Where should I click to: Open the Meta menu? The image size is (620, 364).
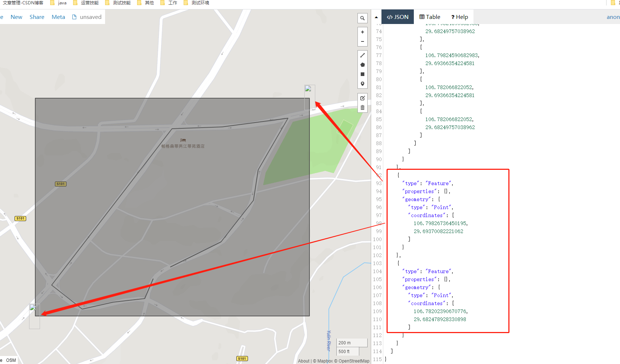pos(58,17)
